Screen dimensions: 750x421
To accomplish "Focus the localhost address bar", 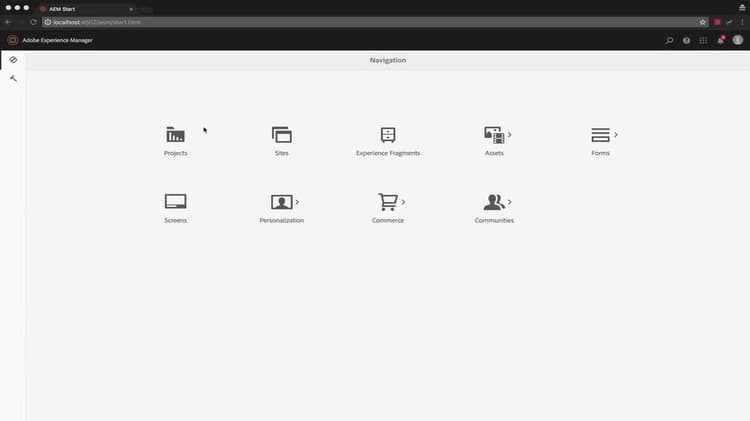I will tap(373, 22).
